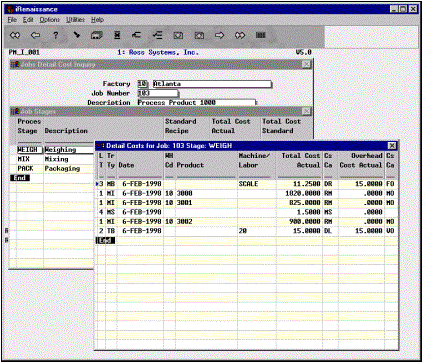Image resolution: width=422 pixels, height=362 pixels.
Task: Click the single left arrow toolbar icon
Action: (35, 35)
